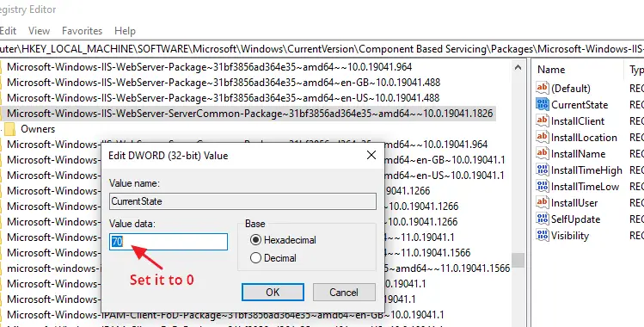This screenshot has height=327, width=644.
Task: Click the tree scrollbar up arrow
Action: click(x=518, y=67)
